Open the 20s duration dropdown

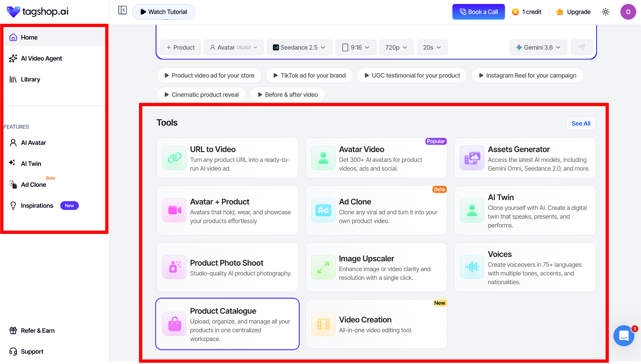tap(432, 48)
